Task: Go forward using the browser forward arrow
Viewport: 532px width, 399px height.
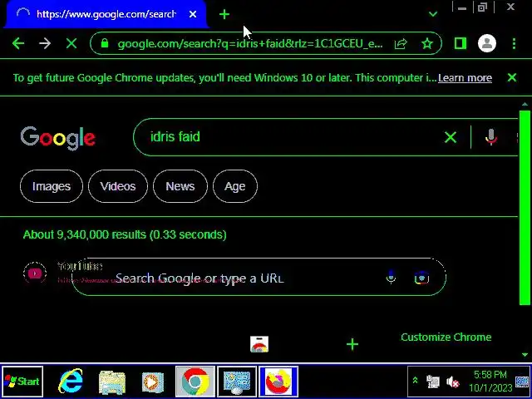Action: pos(44,43)
